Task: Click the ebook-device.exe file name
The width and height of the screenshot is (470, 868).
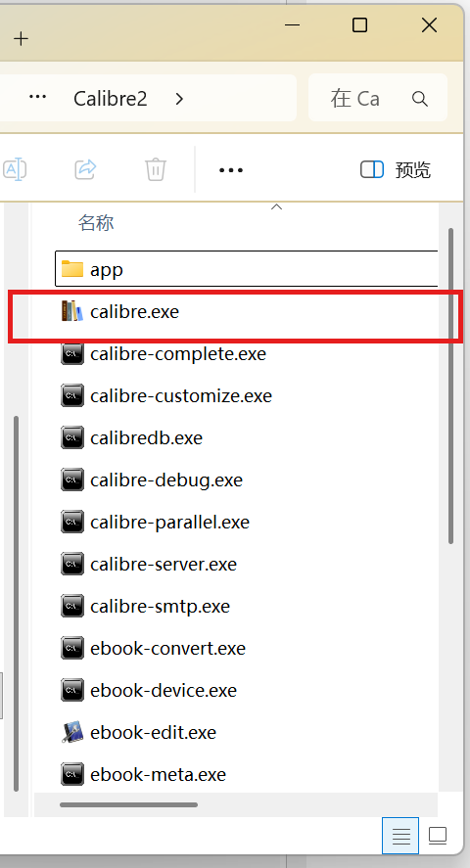Action: point(164,690)
